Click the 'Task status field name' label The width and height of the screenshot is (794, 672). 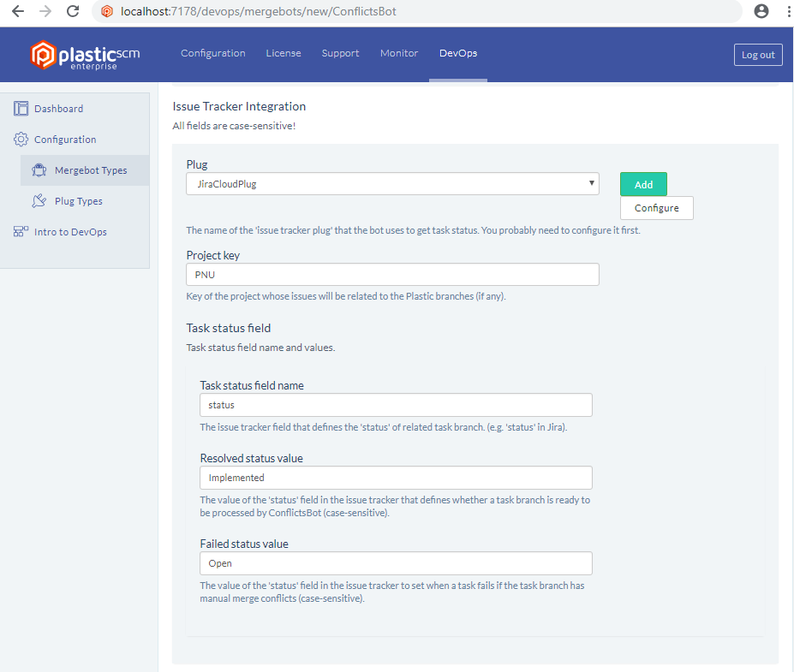[252, 385]
